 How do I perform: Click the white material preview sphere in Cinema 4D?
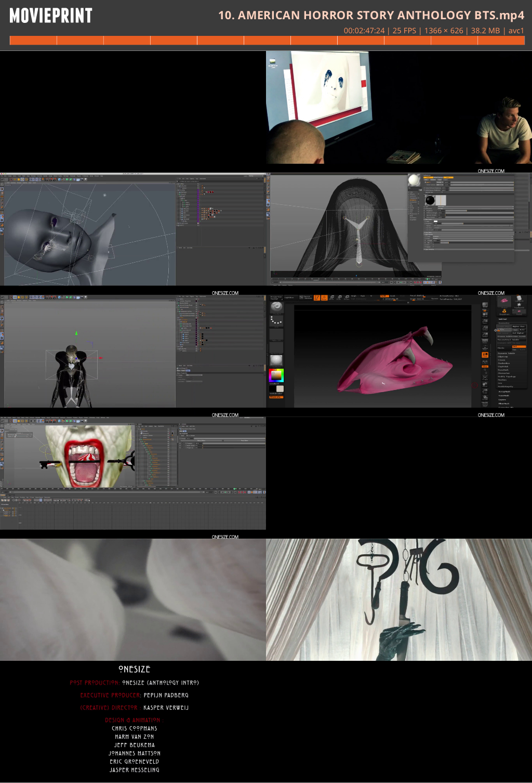(x=414, y=180)
